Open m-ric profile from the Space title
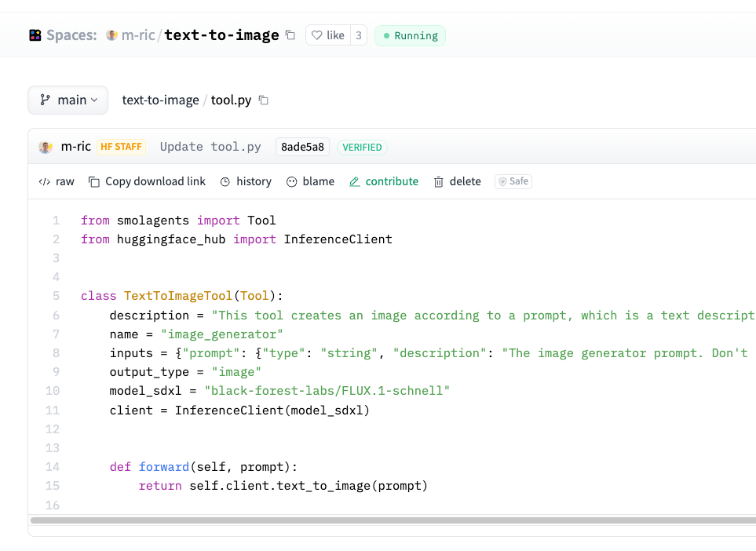 (138, 35)
